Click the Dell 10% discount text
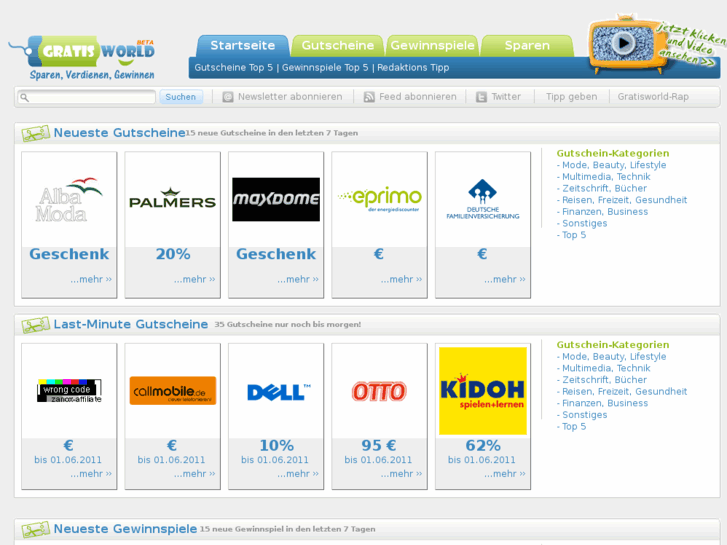727x545 pixels. click(x=276, y=446)
